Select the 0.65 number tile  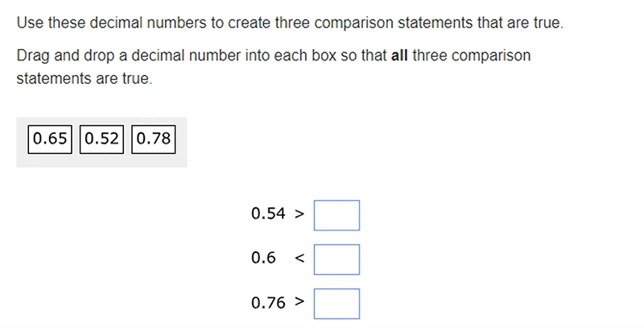(50, 139)
